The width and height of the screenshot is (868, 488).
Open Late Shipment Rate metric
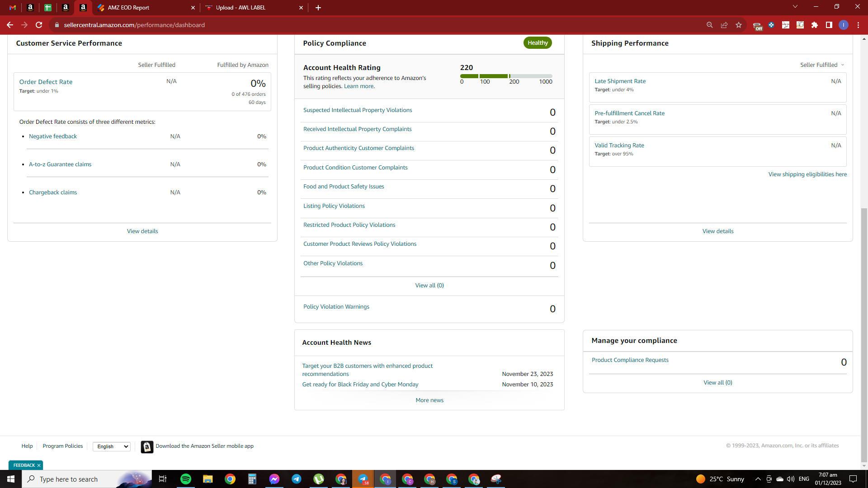click(x=620, y=81)
